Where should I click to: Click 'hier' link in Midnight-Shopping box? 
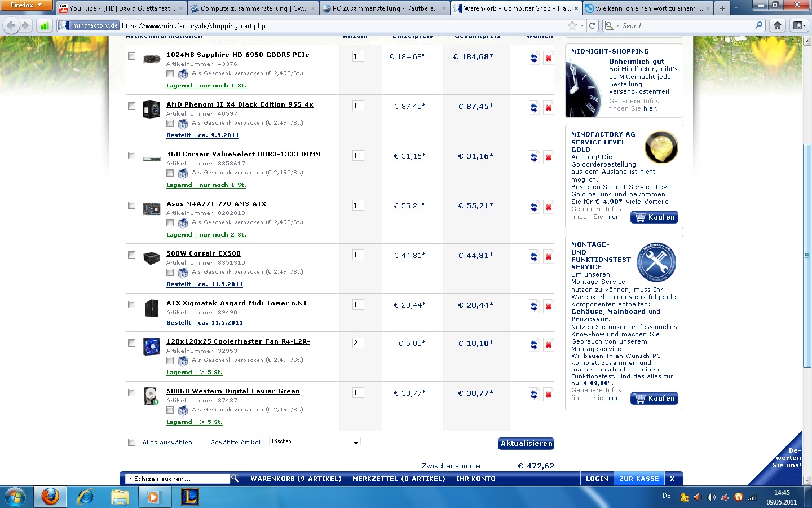point(650,108)
